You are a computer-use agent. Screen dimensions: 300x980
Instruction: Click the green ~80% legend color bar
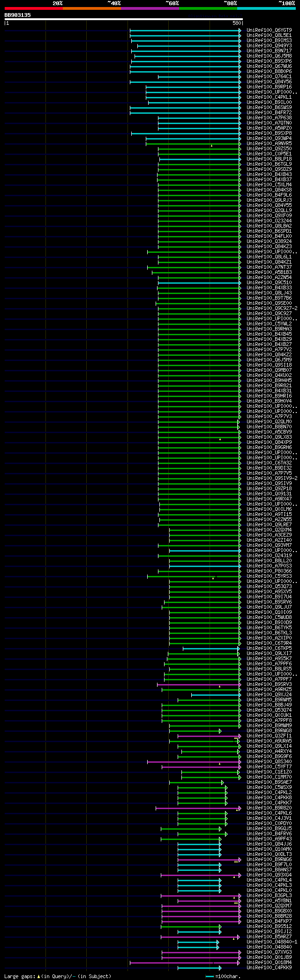pyautogui.click(x=208, y=8)
